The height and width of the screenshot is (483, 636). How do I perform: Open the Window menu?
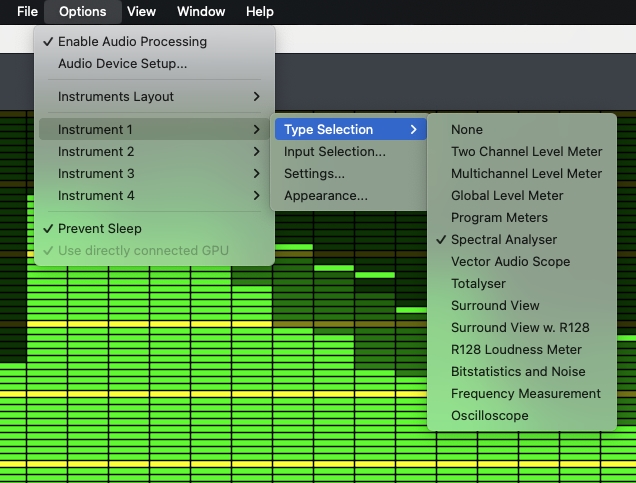[201, 11]
